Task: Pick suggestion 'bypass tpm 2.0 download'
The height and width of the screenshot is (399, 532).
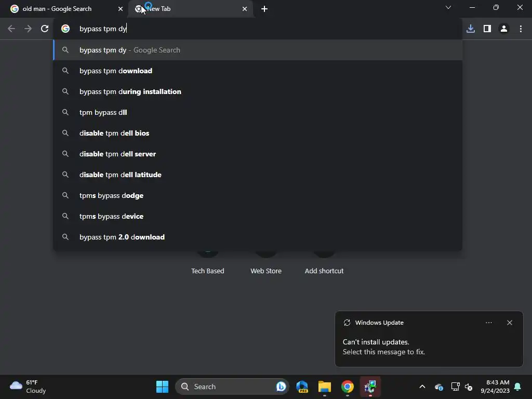Action: pyautogui.click(x=258, y=237)
